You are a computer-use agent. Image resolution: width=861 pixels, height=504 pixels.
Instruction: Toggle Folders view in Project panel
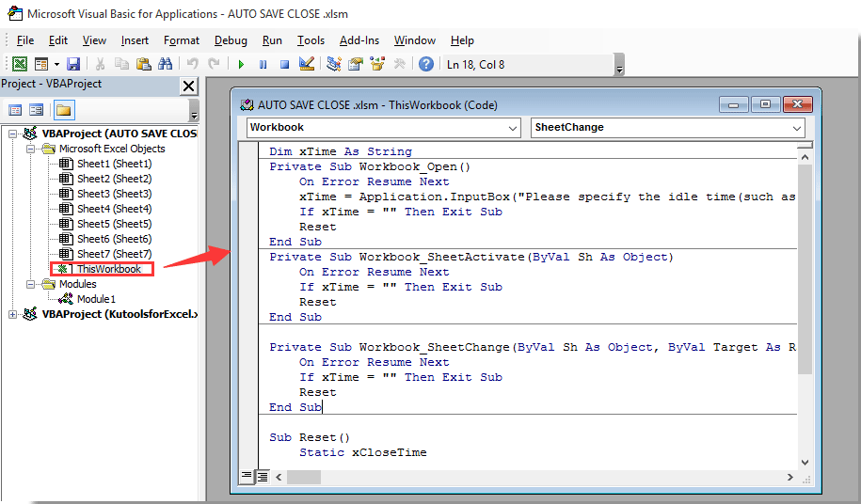click(63, 110)
